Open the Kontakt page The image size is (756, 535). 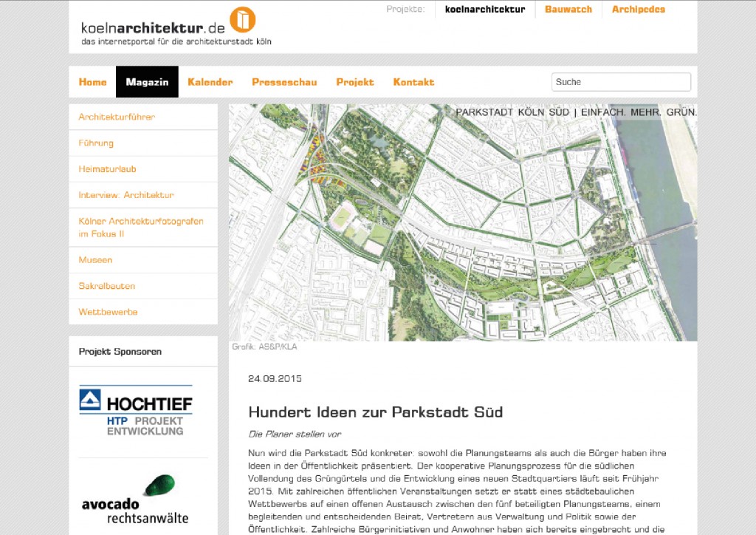tap(413, 82)
